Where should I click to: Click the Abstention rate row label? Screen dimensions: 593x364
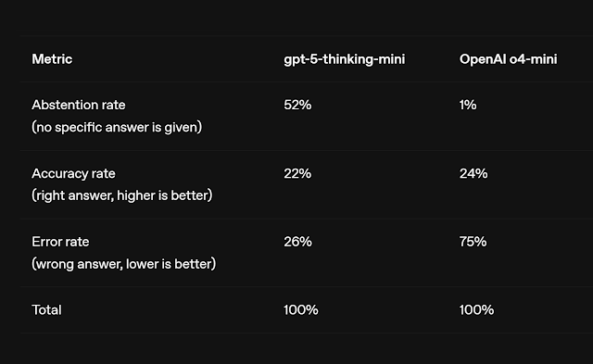coord(78,105)
